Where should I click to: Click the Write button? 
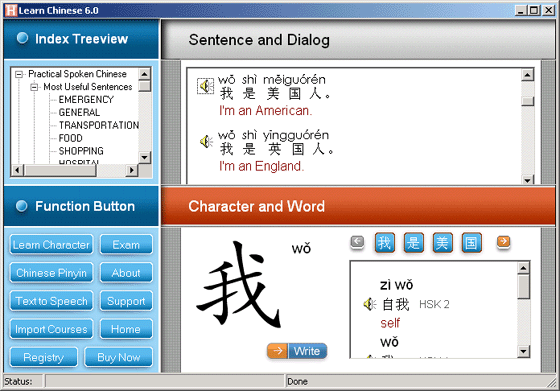point(297,351)
